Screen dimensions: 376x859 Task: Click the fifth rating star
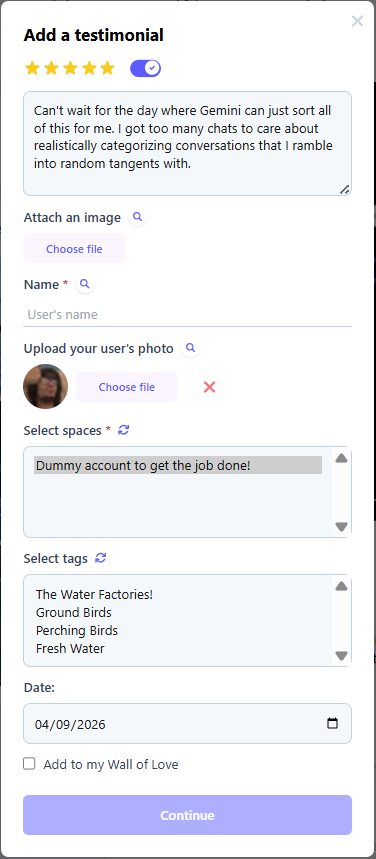click(x=107, y=68)
